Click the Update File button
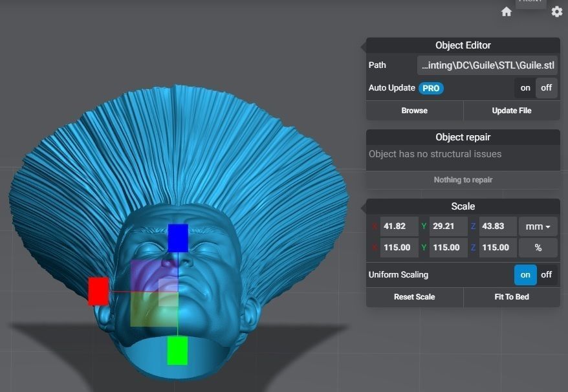The image size is (568, 392). (x=512, y=111)
